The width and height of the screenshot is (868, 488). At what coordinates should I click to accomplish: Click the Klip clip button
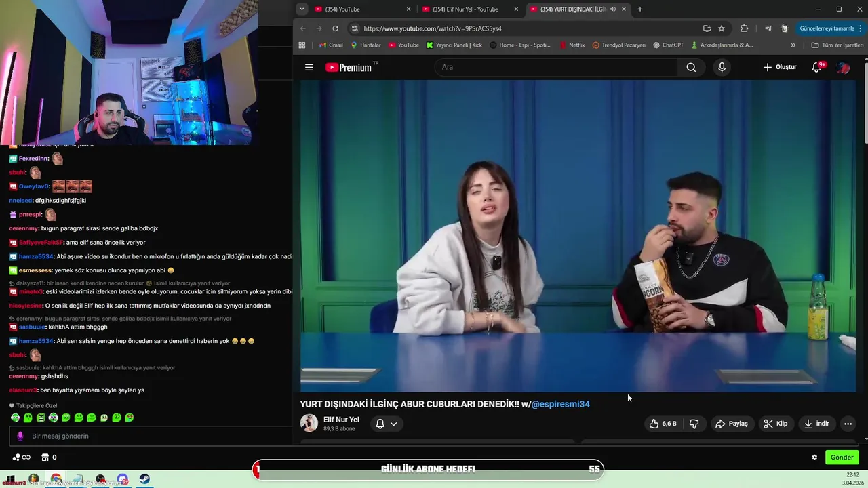[x=775, y=424]
